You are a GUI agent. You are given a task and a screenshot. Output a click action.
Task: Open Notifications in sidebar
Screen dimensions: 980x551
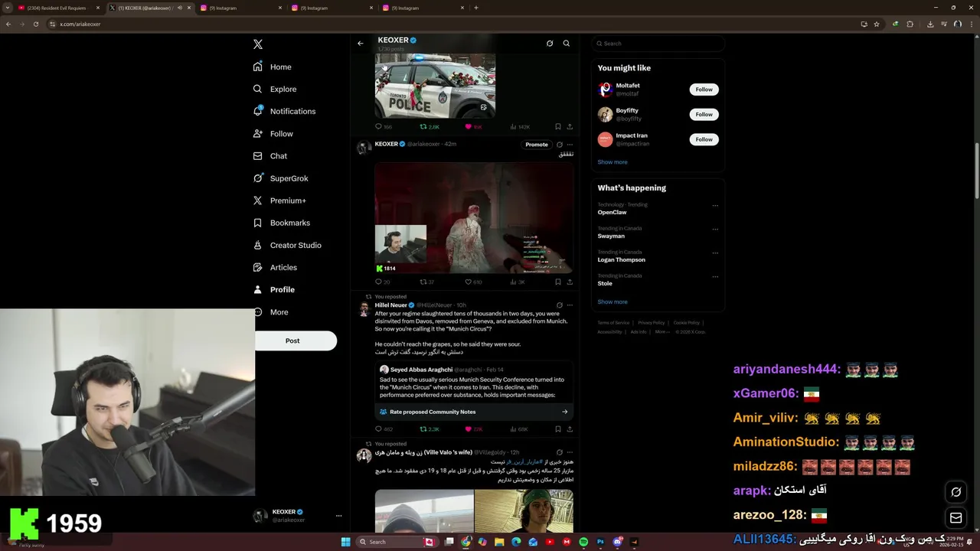pyautogui.click(x=284, y=111)
